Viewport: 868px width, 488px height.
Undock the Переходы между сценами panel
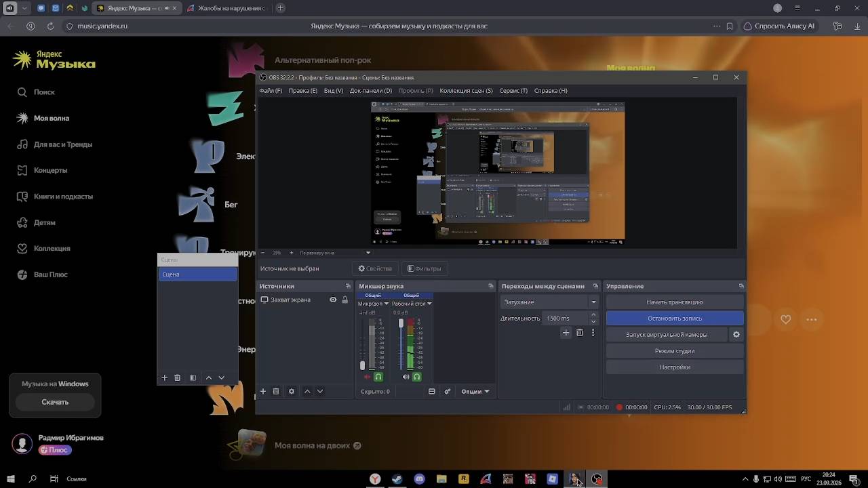(x=595, y=286)
